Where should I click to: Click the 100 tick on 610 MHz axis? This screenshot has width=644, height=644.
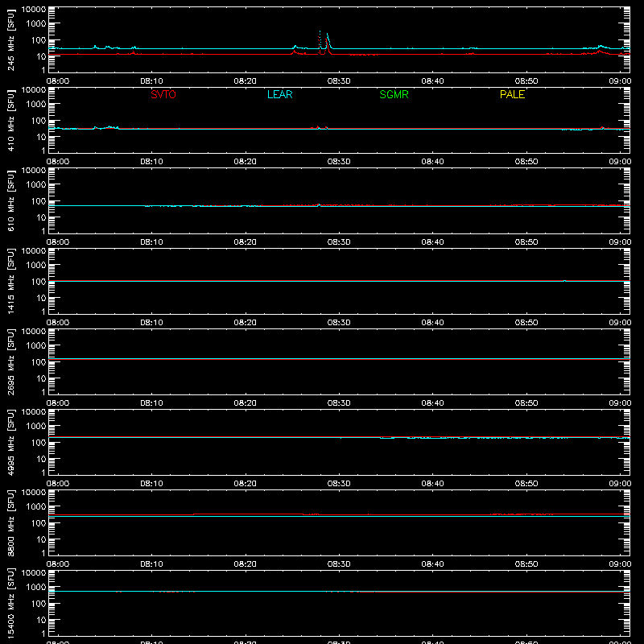39,201
